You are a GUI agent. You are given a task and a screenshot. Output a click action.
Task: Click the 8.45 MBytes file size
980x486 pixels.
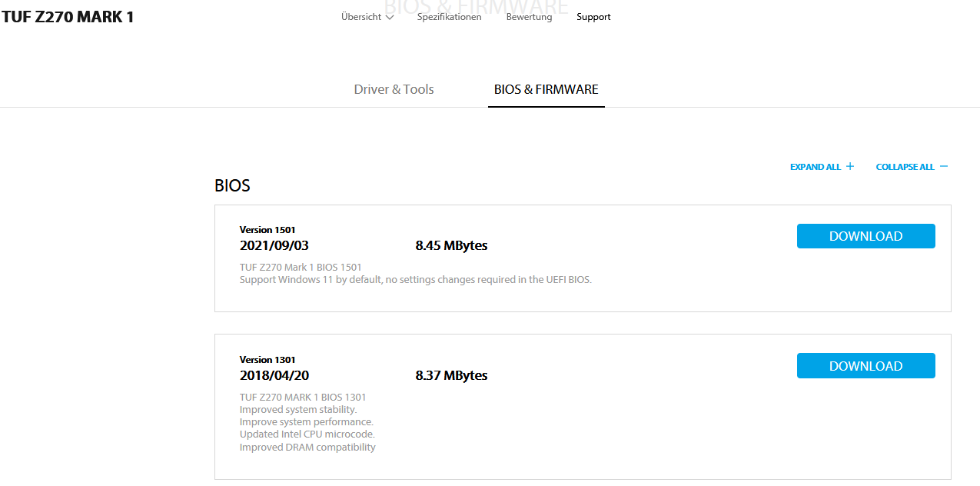451,245
